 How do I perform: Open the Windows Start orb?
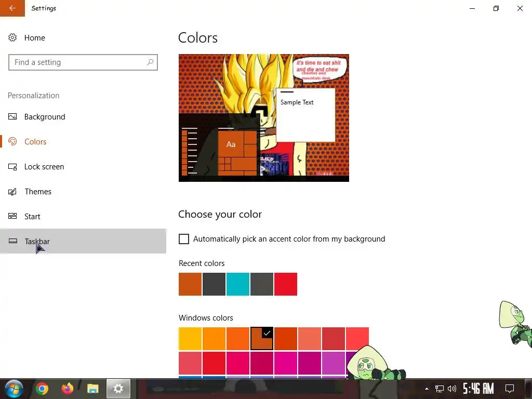click(14, 389)
